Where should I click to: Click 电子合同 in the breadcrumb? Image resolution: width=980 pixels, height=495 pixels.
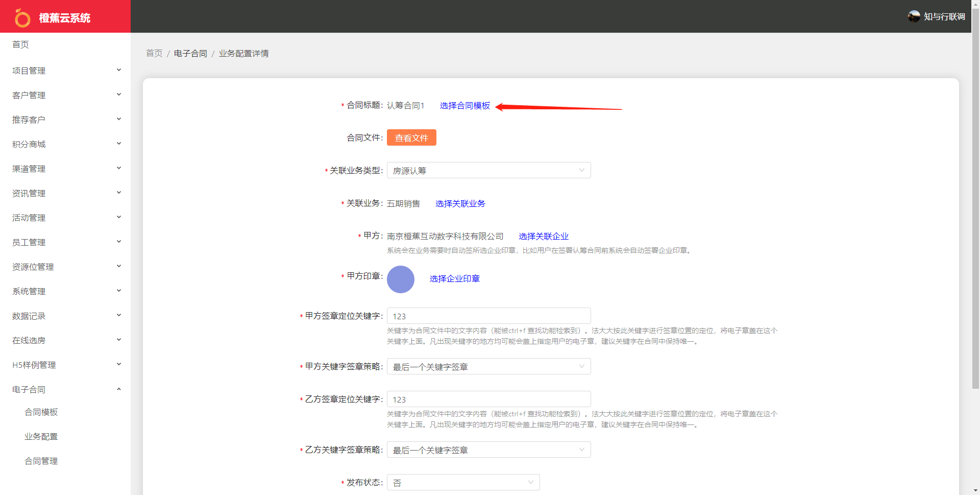(x=190, y=53)
